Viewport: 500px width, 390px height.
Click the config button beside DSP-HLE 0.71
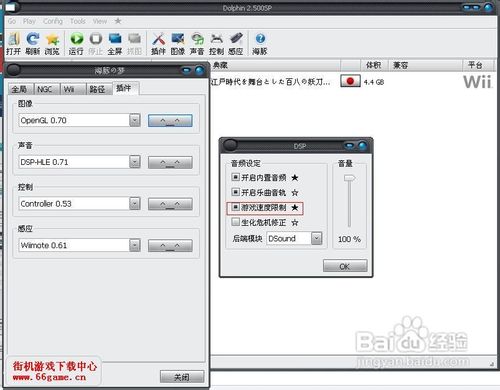(x=170, y=162)
